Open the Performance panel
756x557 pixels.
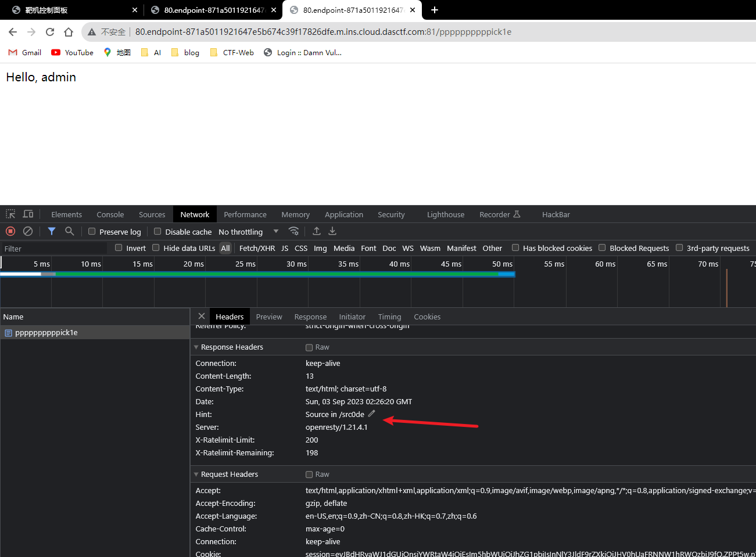click(245, 214)
